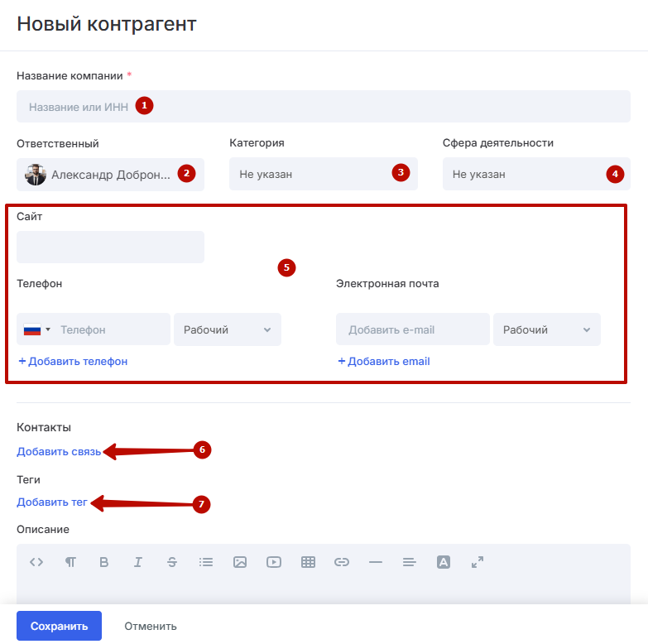Image resolution: width=648 pixels, height=644 pixels.
Task: Open the country flag selector for phone
Action: 36,329
